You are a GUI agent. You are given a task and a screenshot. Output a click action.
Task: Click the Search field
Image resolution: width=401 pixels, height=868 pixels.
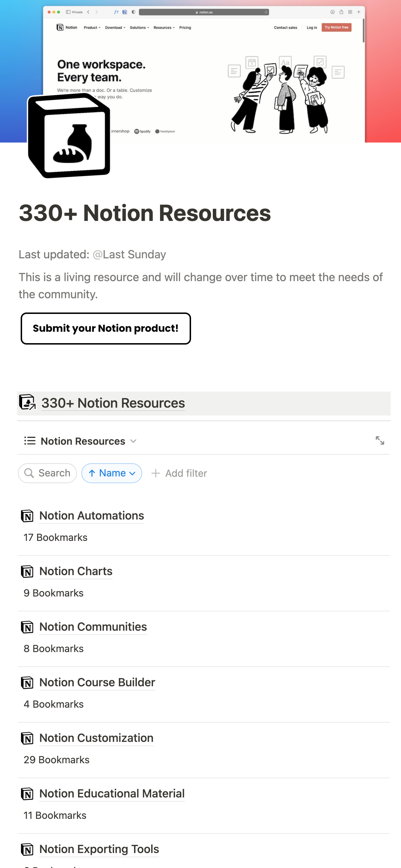pos(48,473)
